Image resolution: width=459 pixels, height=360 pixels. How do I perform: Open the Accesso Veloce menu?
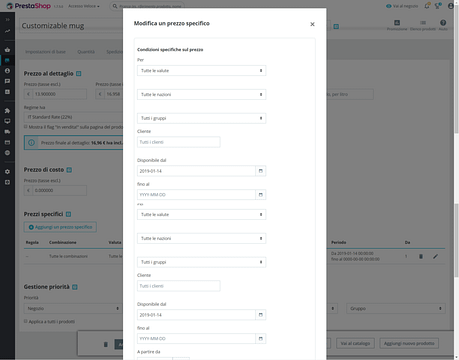pos(84,6)
